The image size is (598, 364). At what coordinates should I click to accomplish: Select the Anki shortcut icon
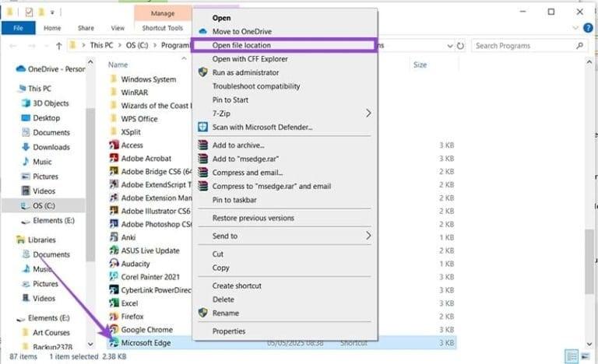(114, 237)
